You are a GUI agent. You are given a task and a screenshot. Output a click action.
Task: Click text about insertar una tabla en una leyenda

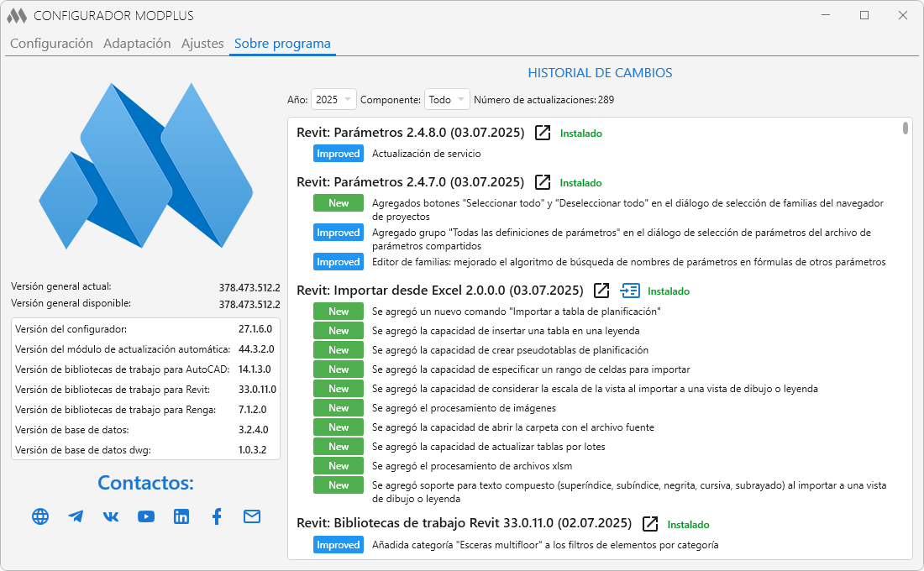(506, 331)
